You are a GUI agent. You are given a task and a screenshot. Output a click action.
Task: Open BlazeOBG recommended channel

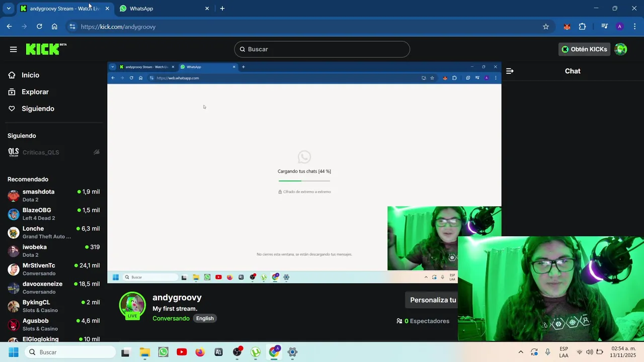point(53,214)
